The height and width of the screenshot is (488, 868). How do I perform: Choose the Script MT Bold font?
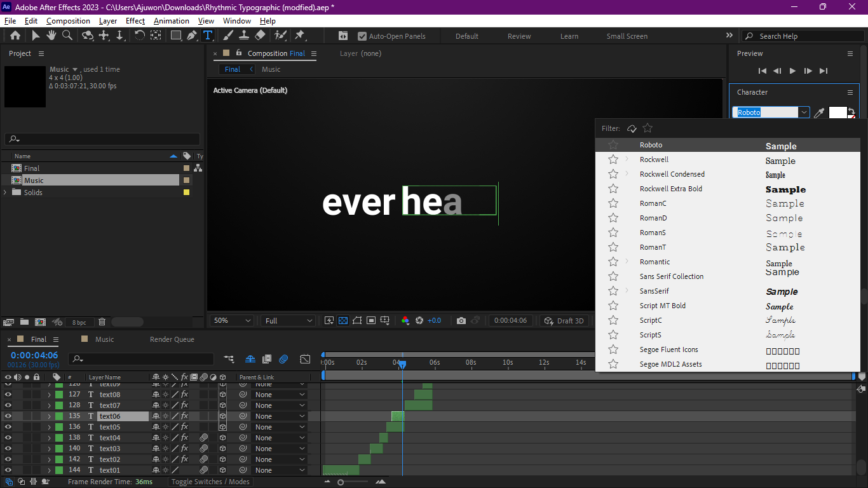coord(663,306)
